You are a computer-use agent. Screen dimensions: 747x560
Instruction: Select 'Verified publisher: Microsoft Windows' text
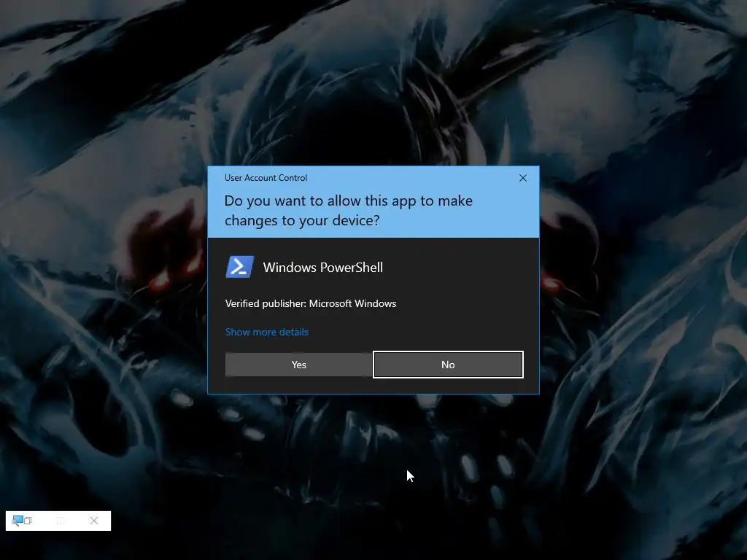coord(311,304)
